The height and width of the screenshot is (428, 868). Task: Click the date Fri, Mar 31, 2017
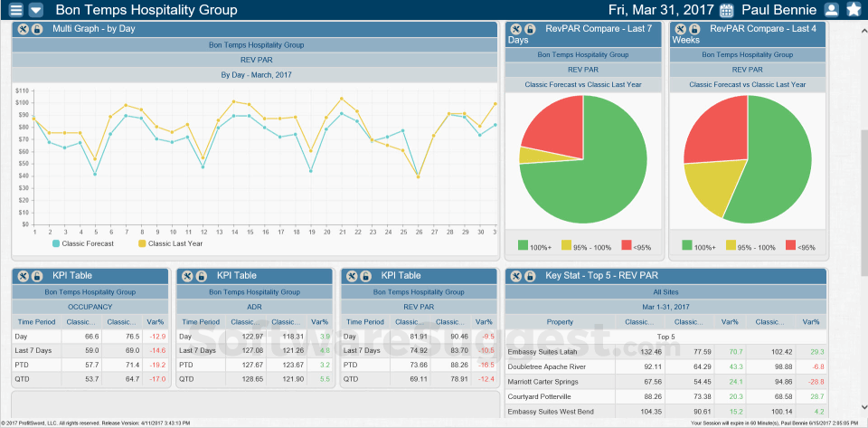(x=662, y=10)
